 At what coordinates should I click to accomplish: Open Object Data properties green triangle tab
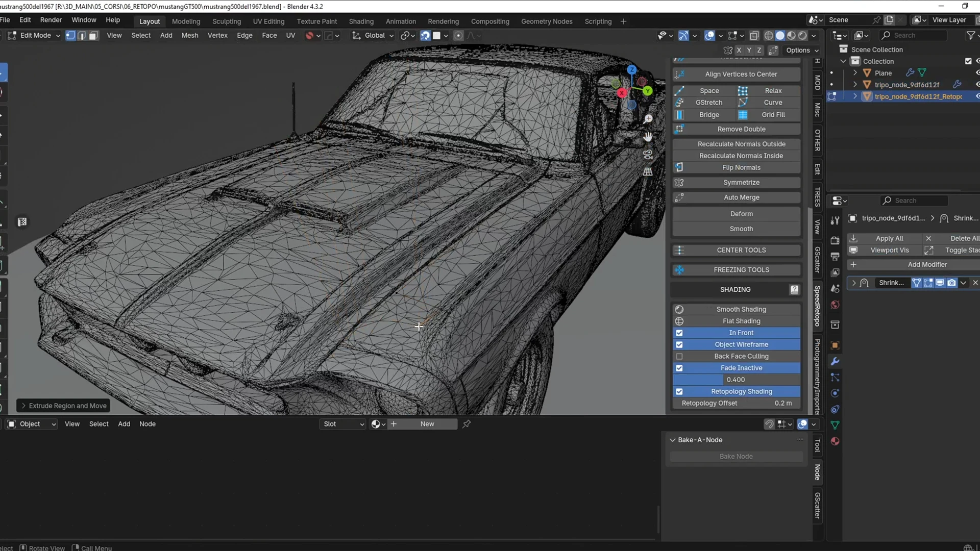point(835,425)
